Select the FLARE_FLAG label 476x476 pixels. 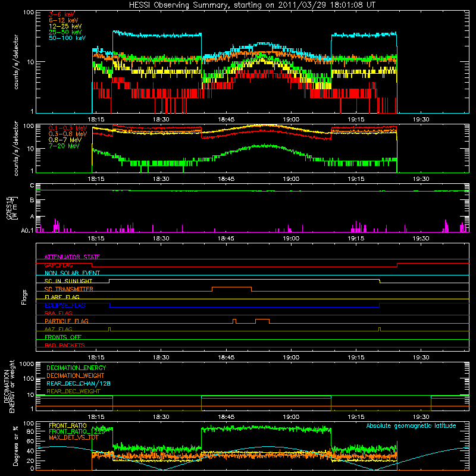pos(62,297)
